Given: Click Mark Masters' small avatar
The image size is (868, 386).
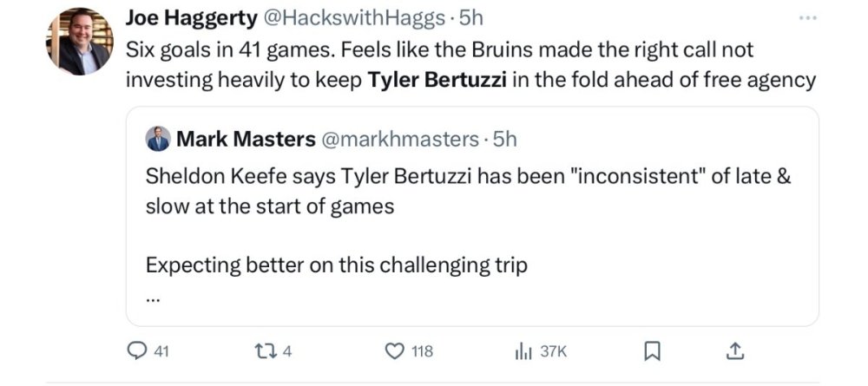Looking at the screenshot, I should pos(158,138).
